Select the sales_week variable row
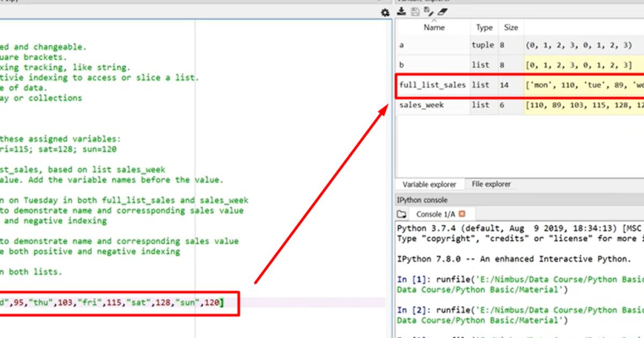The image size is (644, 338). tap(520, 105)
